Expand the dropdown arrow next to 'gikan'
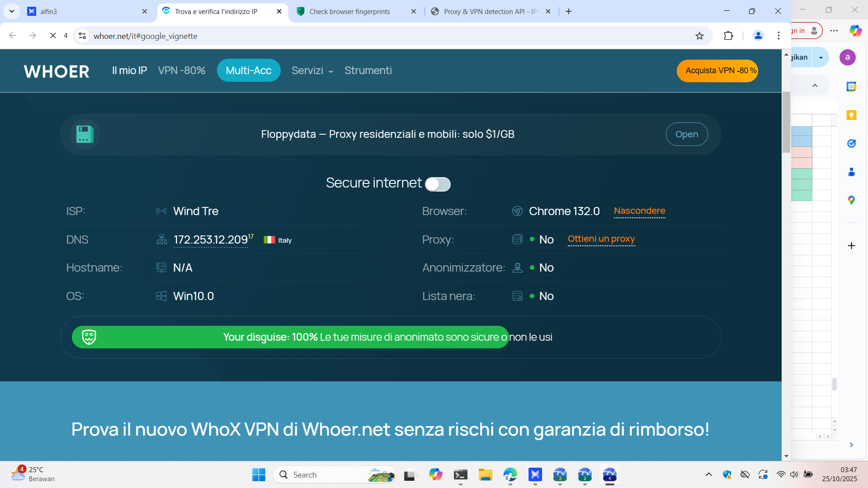This screenshot has height=488, width=868. pyautogui.click(x=821, y=57)
